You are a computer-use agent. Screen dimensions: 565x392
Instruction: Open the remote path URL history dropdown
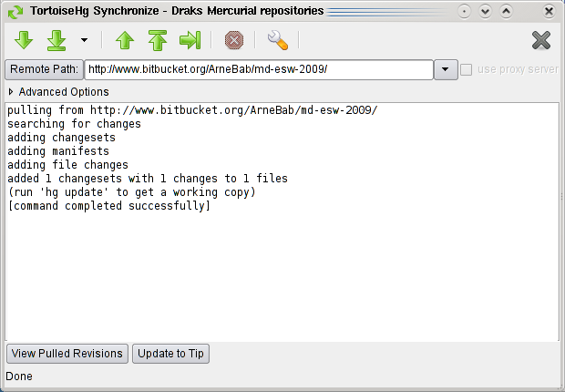point(446,70)
